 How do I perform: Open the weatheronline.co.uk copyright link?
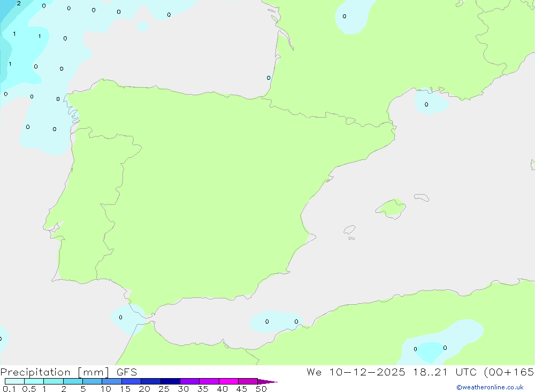(490, 387)
